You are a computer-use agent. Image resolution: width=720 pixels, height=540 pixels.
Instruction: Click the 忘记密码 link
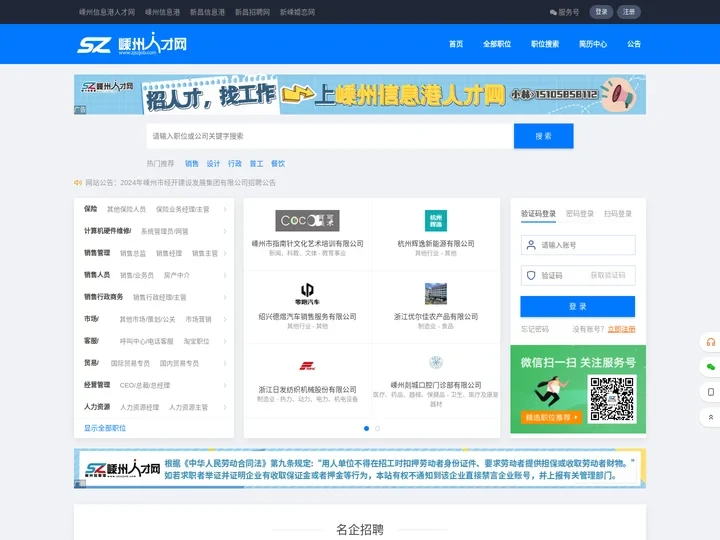[535, 329]
